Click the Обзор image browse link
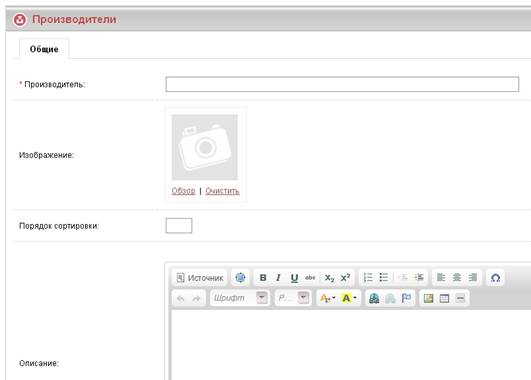The image size is (531, 380). pyautogui.click(x=183, y=191)
